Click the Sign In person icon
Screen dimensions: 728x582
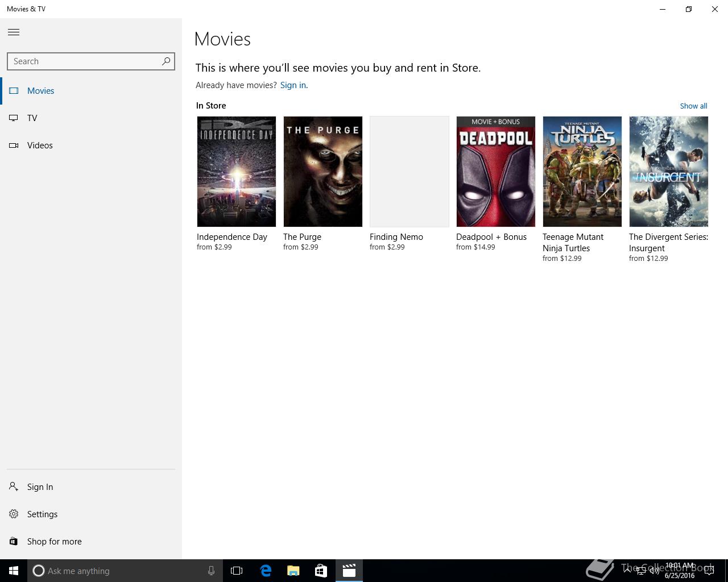14,487
